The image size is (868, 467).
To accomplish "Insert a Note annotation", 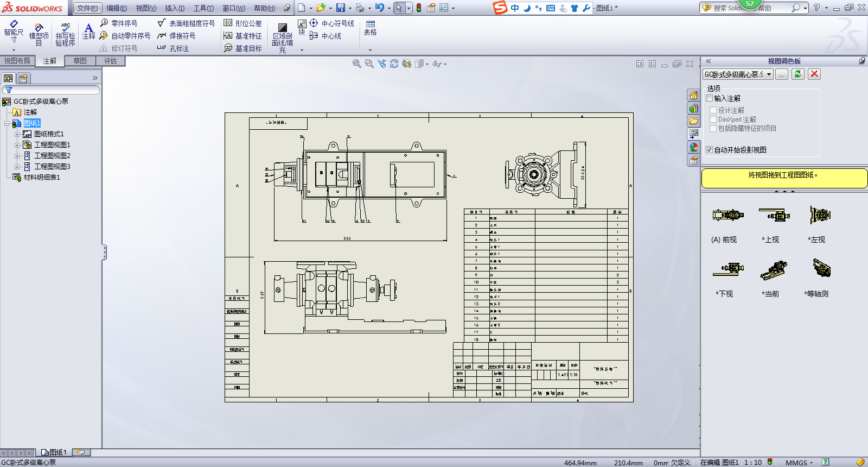I will (88, 31).
